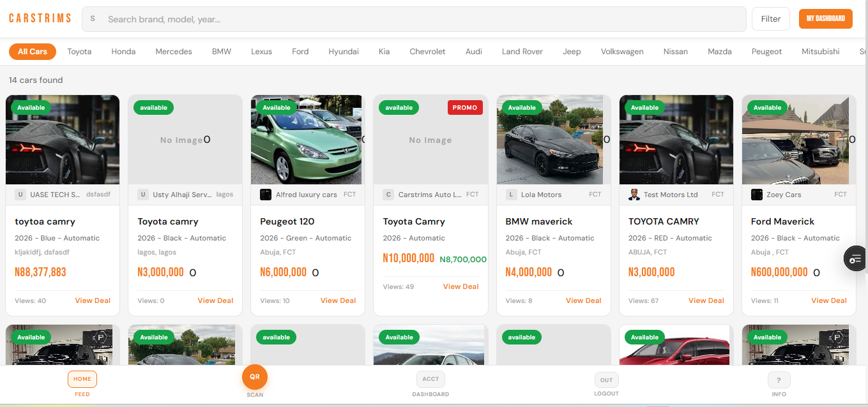Open the TOYOTA CAMRY RED listing photo

pos(676,140)
